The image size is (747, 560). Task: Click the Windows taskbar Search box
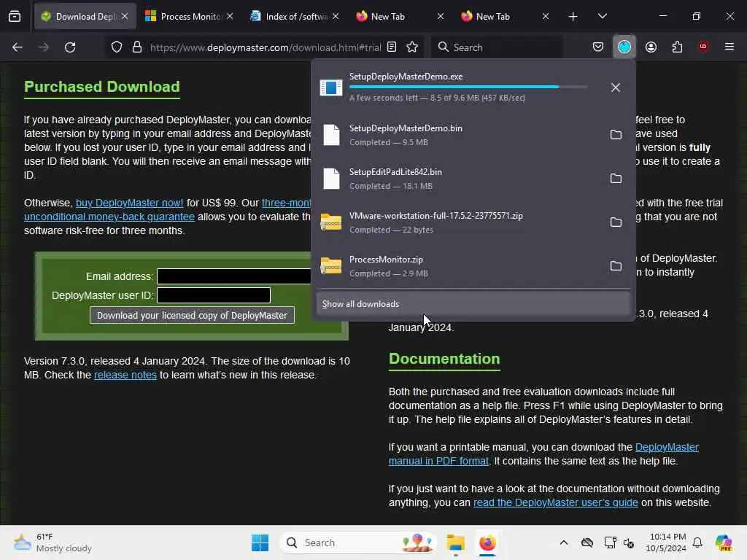[x=358, y=542]
